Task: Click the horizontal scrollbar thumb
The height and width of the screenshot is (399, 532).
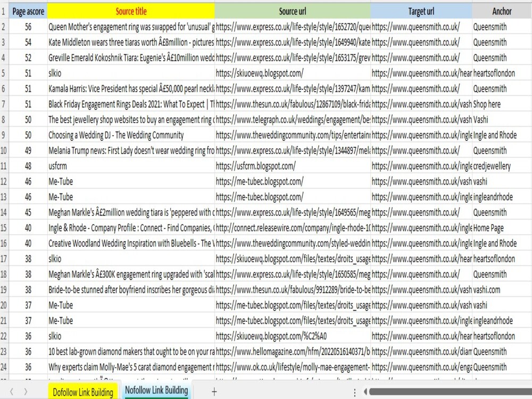Action: coord(451,392)
